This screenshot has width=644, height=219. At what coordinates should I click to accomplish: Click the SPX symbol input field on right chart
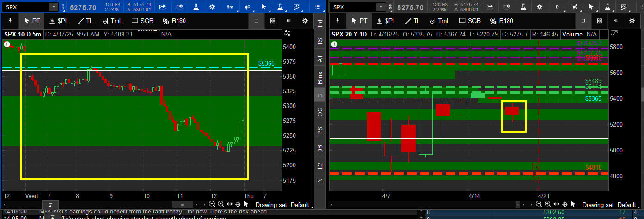[x=353, y=7]
